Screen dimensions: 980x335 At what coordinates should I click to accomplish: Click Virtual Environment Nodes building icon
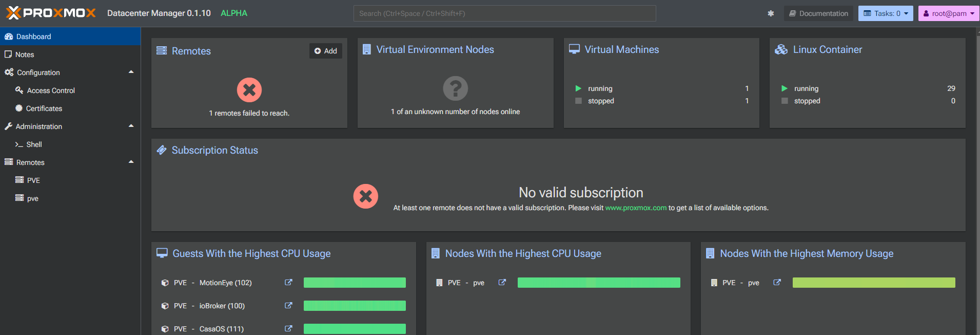coord(367,49)
